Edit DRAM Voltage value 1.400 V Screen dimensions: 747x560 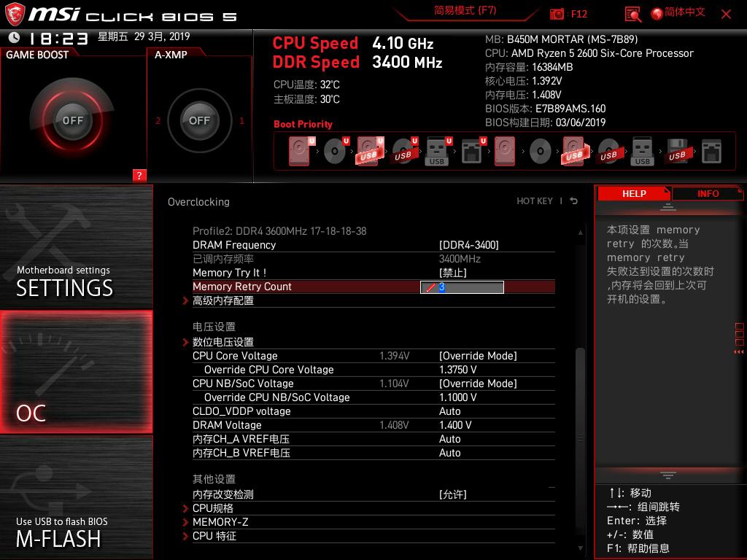click(x=455, y=425)
